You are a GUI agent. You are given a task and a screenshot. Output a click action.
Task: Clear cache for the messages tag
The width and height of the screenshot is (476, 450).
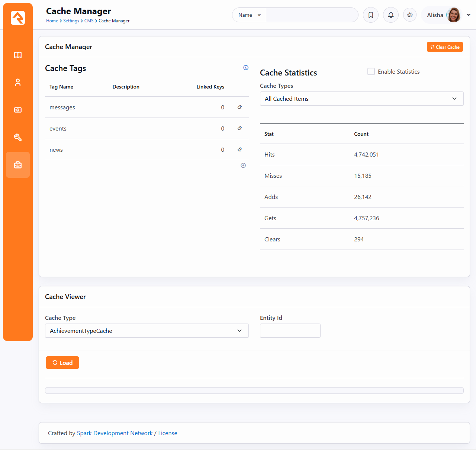point(240,107)
